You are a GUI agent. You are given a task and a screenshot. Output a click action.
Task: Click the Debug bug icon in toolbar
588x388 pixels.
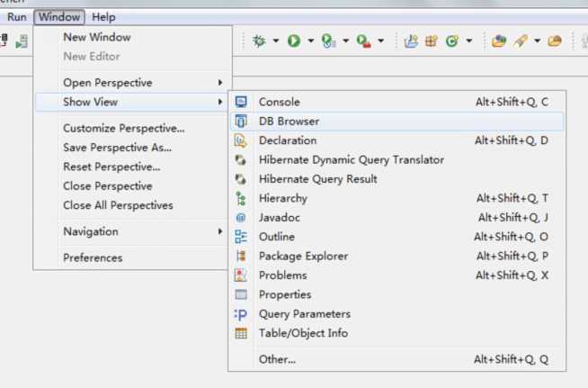pyautogui.click(x=259, y=41)
